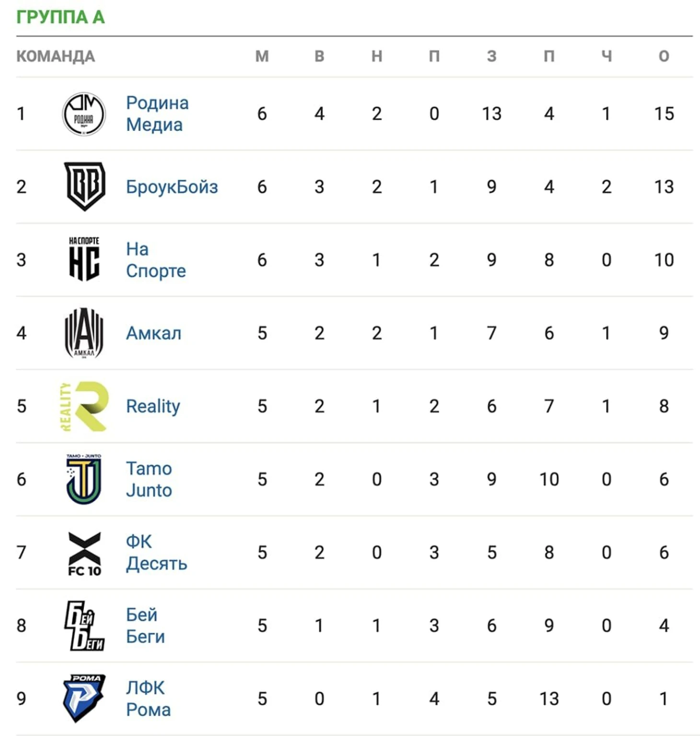Visit the ФК Десять team link
This screenshot has width=700, height=736.
156,552
